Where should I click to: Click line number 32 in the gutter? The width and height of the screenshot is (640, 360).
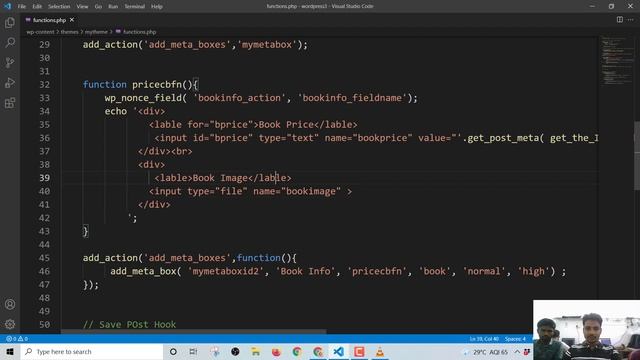pyautogui.click(x=44, y=84)
